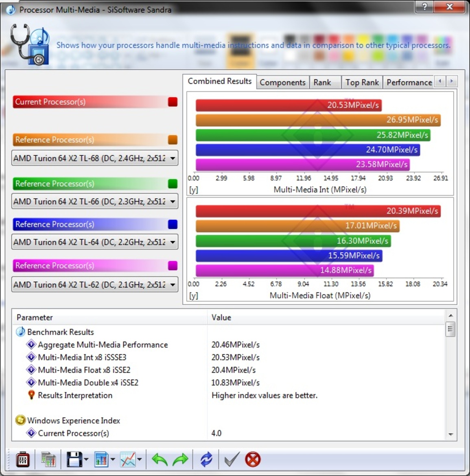Click the blue Reference Processor color swatch
The width and height of the screenshot is (470, 476).
pos(173,224)
